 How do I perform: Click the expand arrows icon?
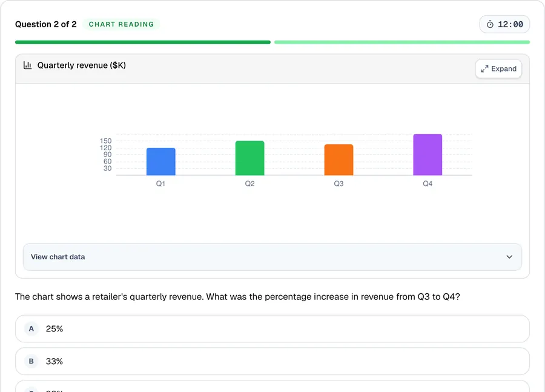(484, 69)
